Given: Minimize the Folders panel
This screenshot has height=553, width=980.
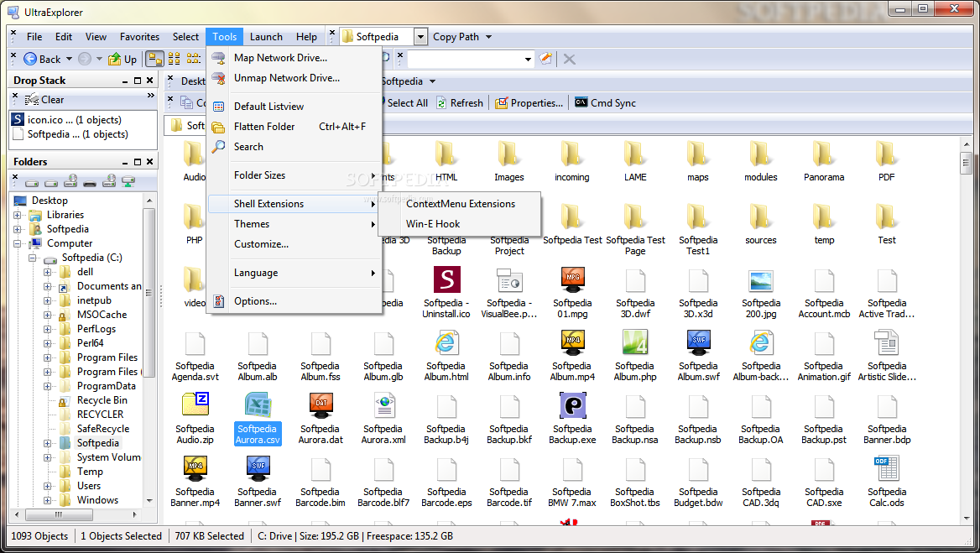Looking at the screenshot, I should coord(125,162).
